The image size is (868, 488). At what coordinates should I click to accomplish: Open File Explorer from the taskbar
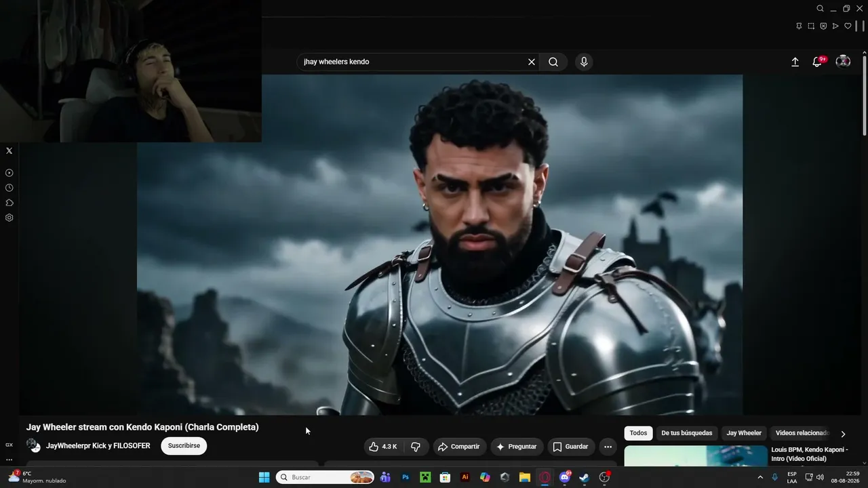point(525,477)
